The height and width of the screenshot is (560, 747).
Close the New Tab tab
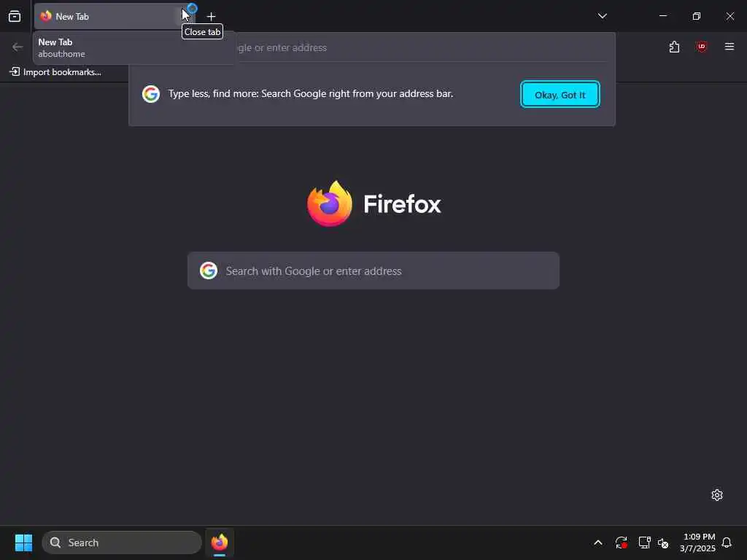(186, 16)
